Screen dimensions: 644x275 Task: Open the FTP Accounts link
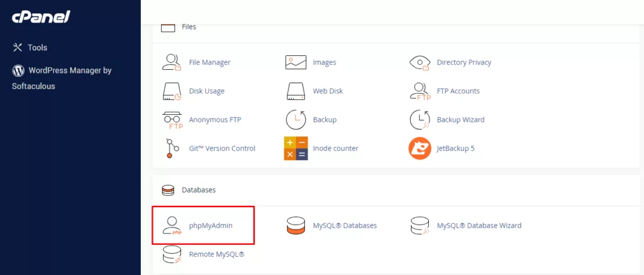click(x=458, y=91)
